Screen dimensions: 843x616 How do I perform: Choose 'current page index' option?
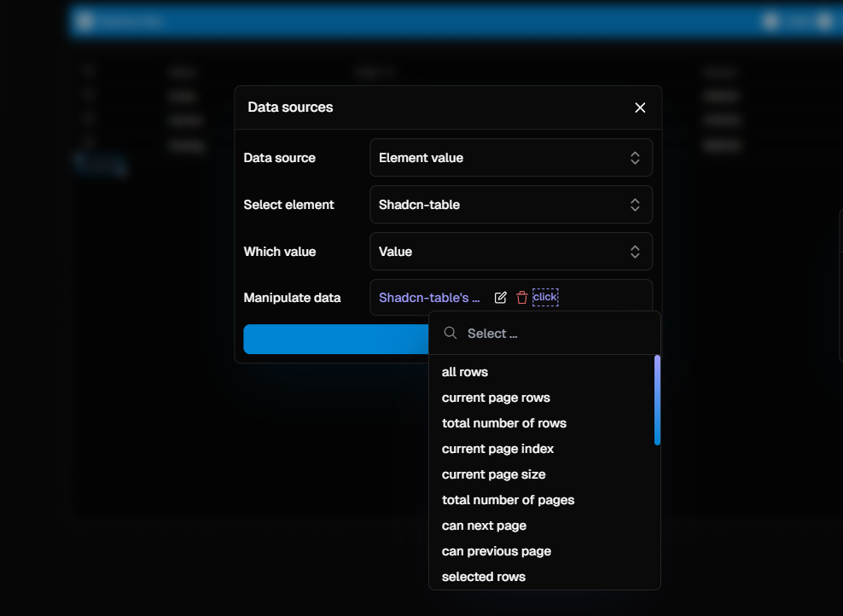click(x=497, y=449)
